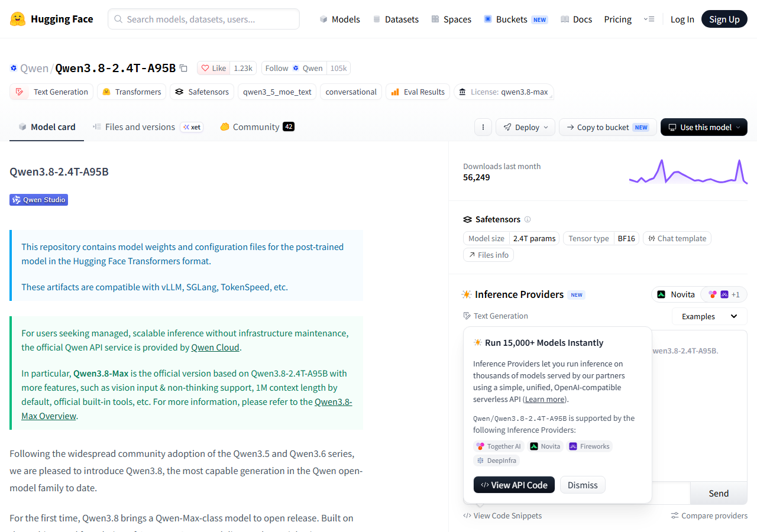Viewport: 757px width, 532px height.
Task: Follow the Qwen organization
Action: point(294,68)
